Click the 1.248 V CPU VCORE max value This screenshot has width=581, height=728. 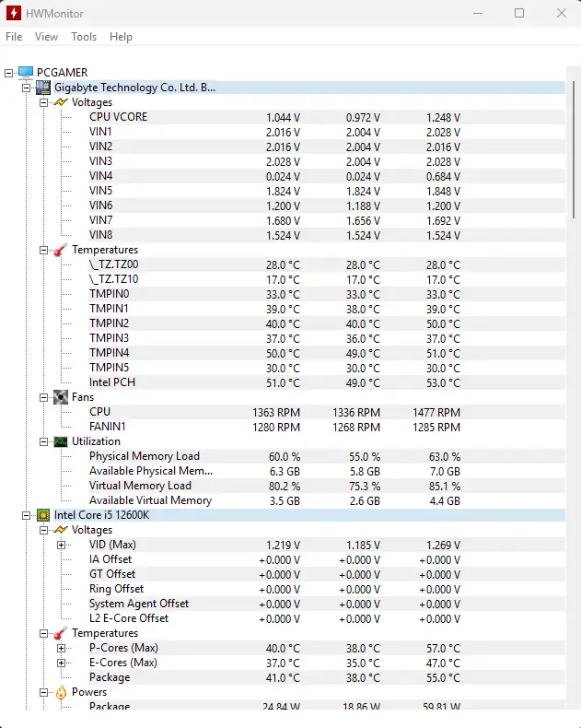pyautogui.click(x=443, y=117)
